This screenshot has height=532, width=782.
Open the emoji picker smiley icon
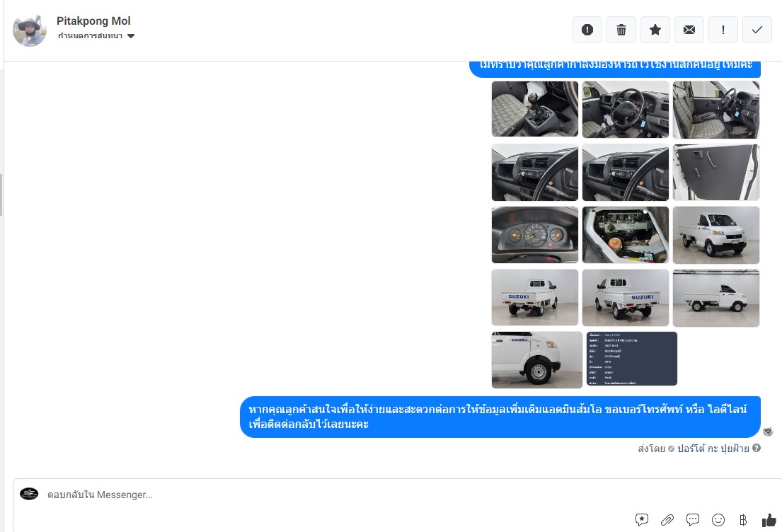[x=718, y=520]
